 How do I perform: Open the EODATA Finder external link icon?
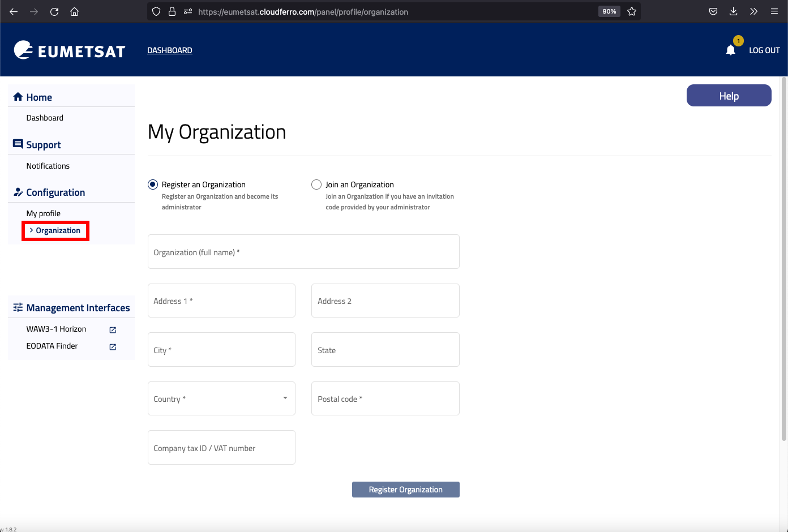click(x=113, y=347)
